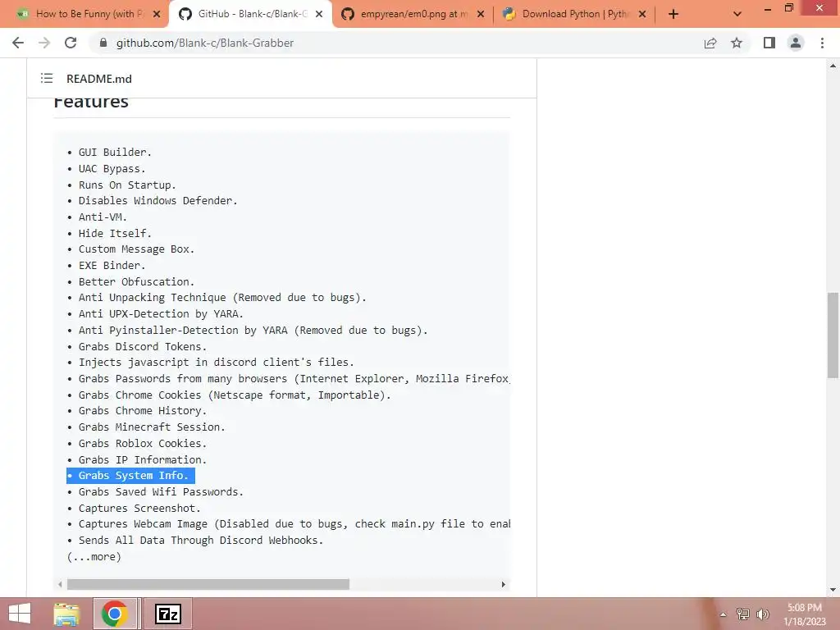Click the 'Features' heading

pos(91,102)
